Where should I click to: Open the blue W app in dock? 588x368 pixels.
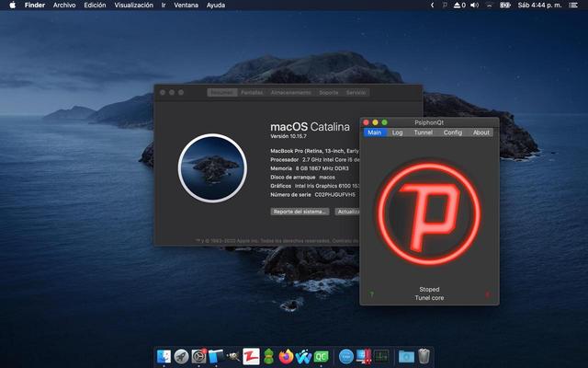click(x=303, y=356)
